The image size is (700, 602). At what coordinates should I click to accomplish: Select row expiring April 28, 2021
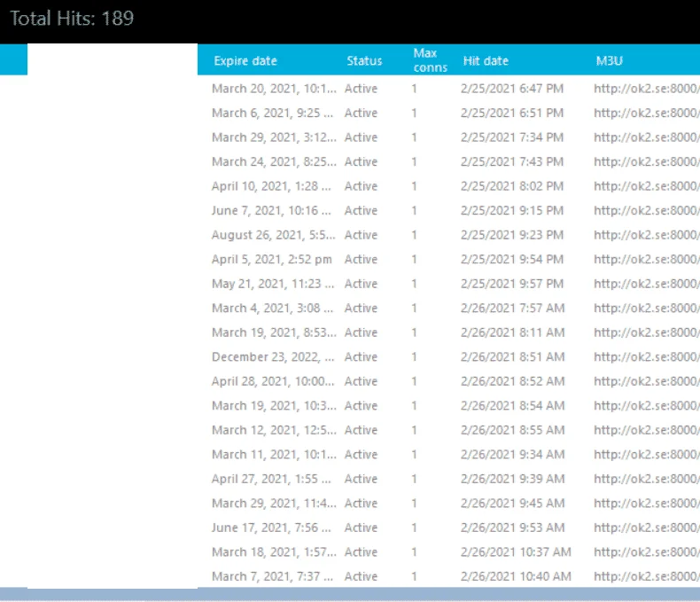[x=448, y=381]
